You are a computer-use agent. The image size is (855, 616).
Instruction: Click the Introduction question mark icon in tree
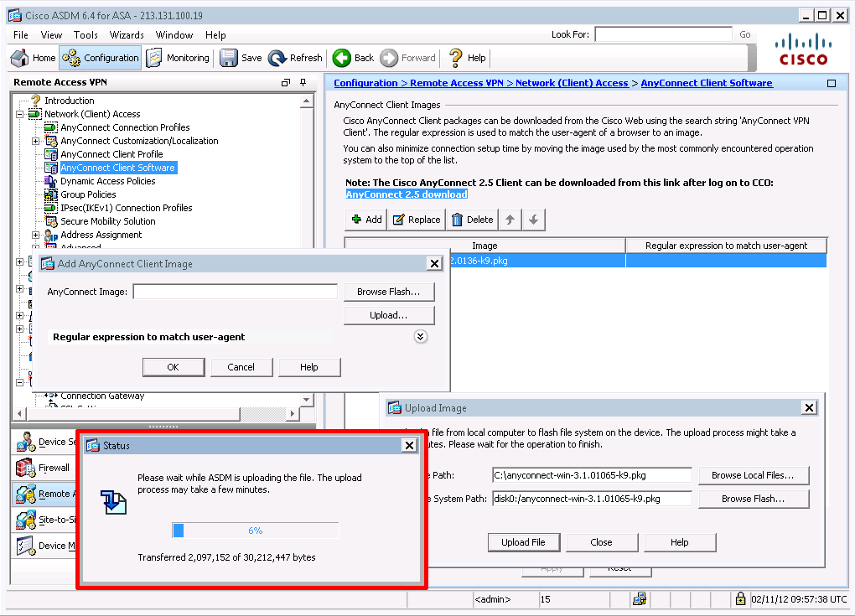36,101
